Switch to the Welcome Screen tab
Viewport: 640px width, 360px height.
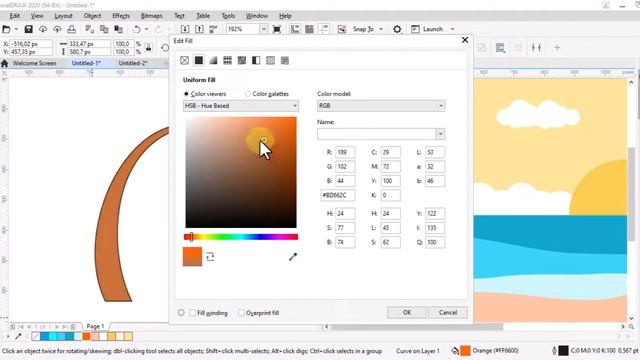pos(34,63)
